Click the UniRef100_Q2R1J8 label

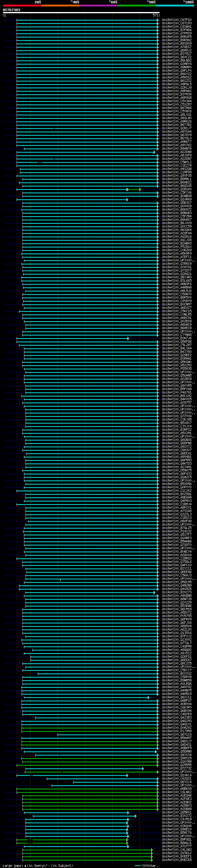click(177, 88)
